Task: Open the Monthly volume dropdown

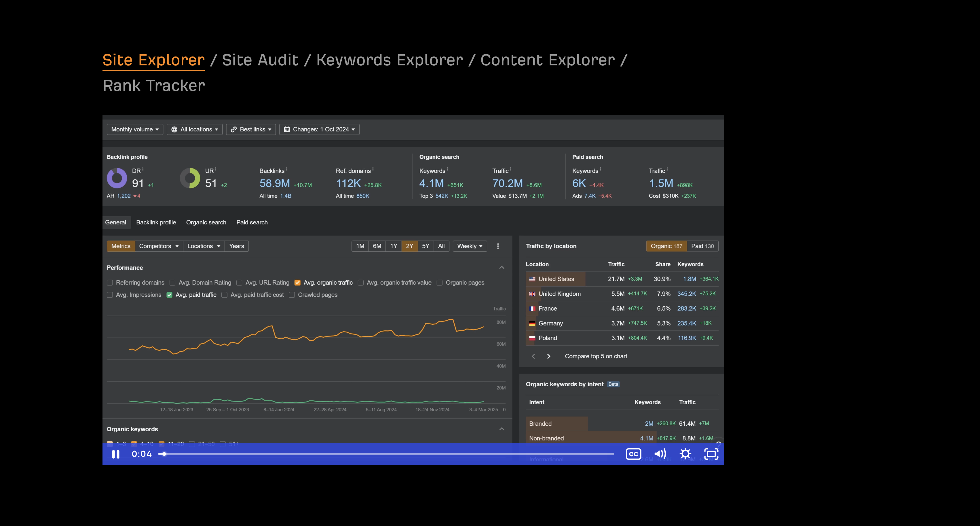Action: click(x=135, y=129)
